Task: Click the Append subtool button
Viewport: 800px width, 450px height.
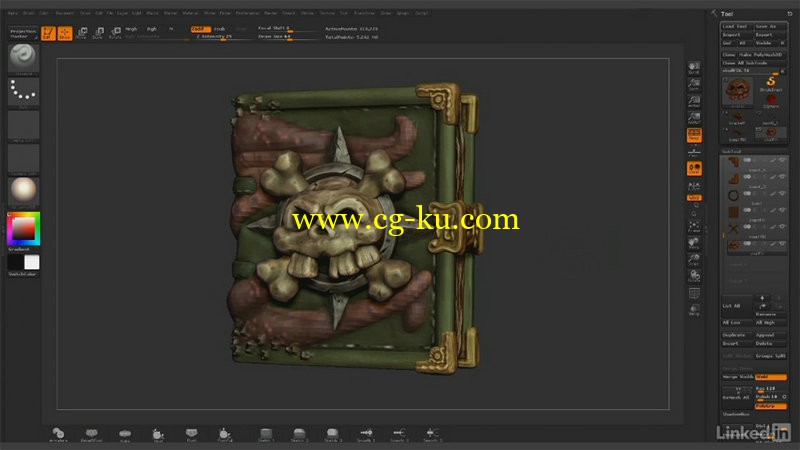Action: [x=770, y=335]
